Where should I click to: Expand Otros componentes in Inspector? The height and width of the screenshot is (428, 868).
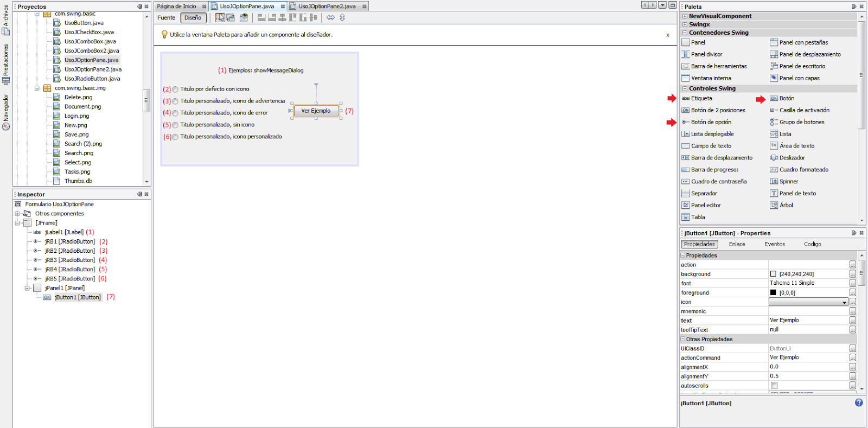click(17, 214)
